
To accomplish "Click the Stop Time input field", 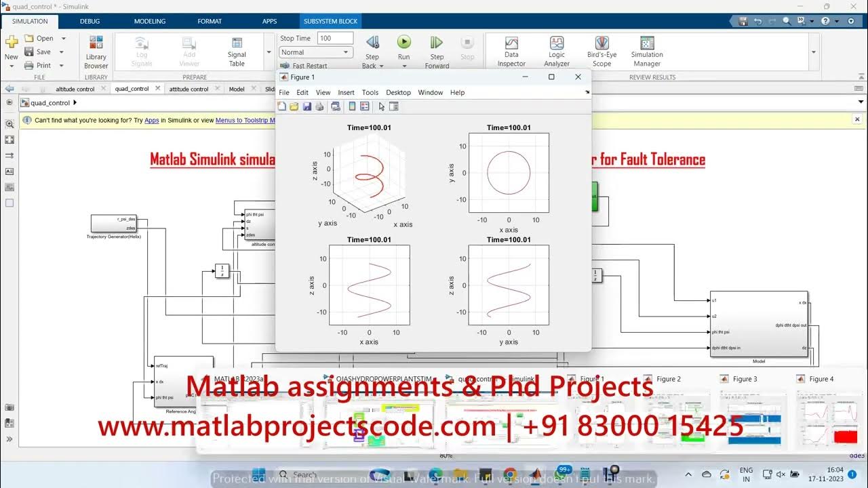I will (335, 38).
